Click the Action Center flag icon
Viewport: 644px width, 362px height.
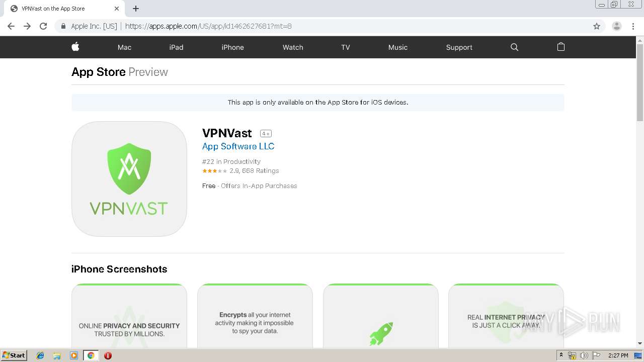[x=596, y=355]
